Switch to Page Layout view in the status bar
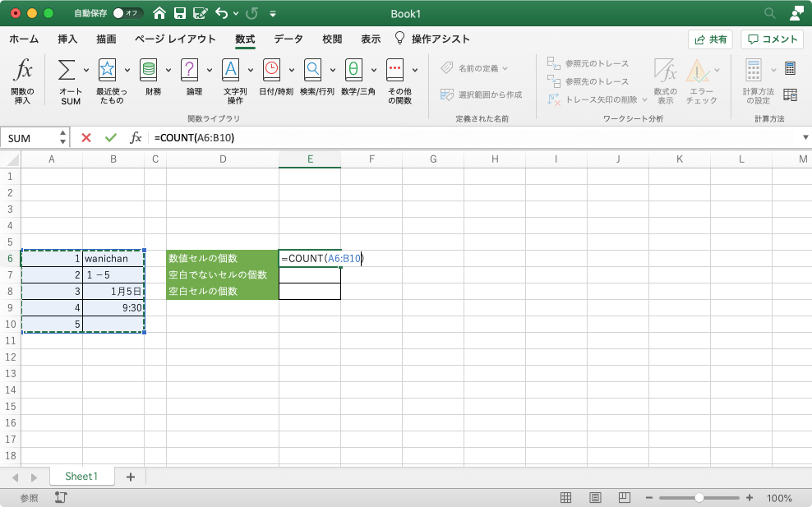Screen dimensions: 812x507 (596, 498)
